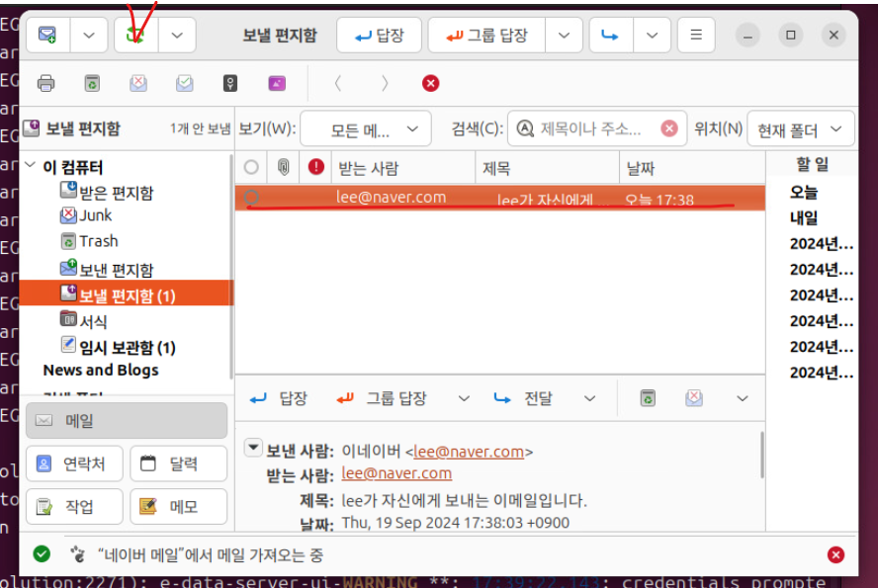The height and width of the screenshot is (588, 878).
Task: Click the send/receive refresh icon
Action: coord(134,36)
